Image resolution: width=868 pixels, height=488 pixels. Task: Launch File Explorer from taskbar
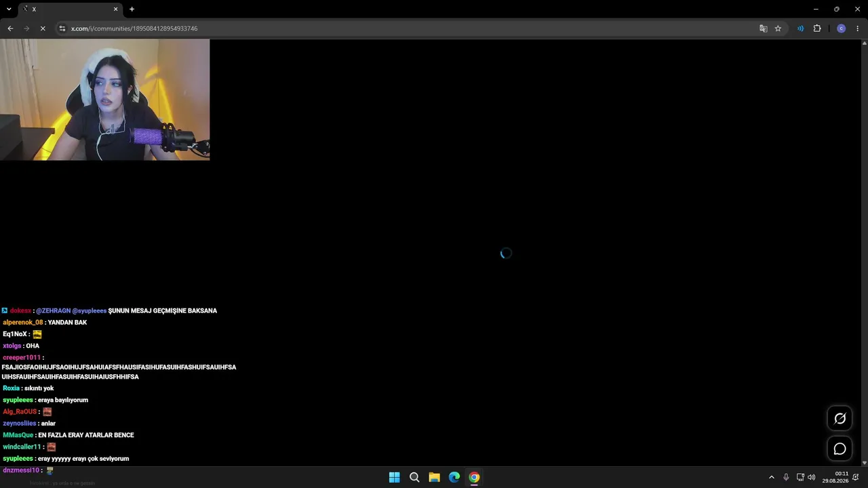(434, 477)
